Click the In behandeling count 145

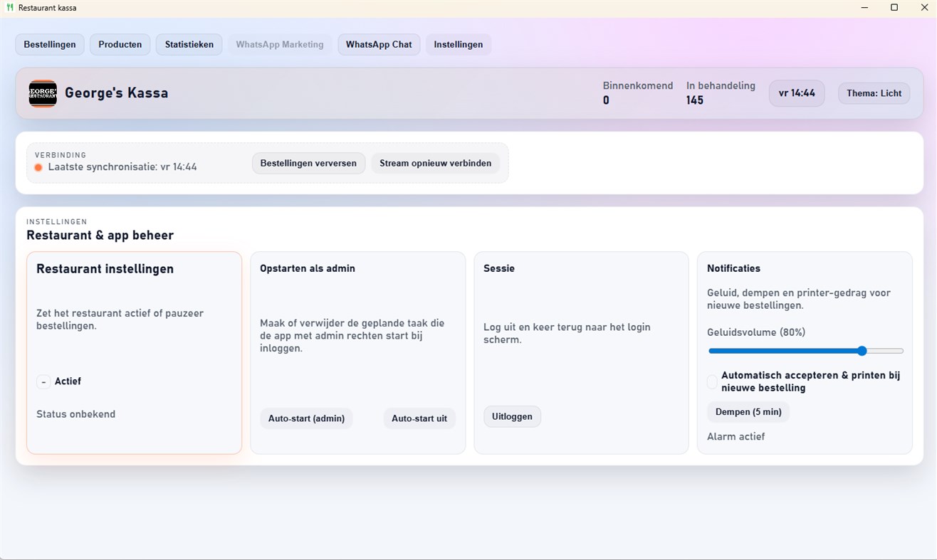pyautogui.click(x=695, y=100)
